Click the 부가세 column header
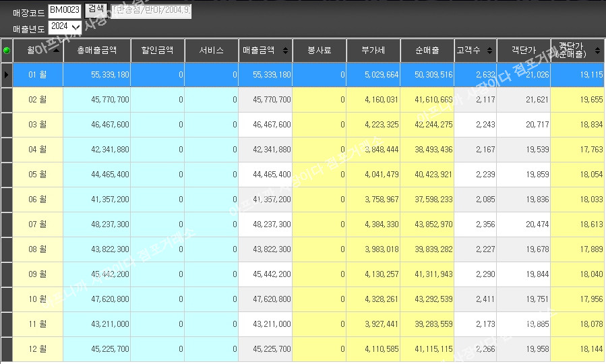 [x=373, y=51]
